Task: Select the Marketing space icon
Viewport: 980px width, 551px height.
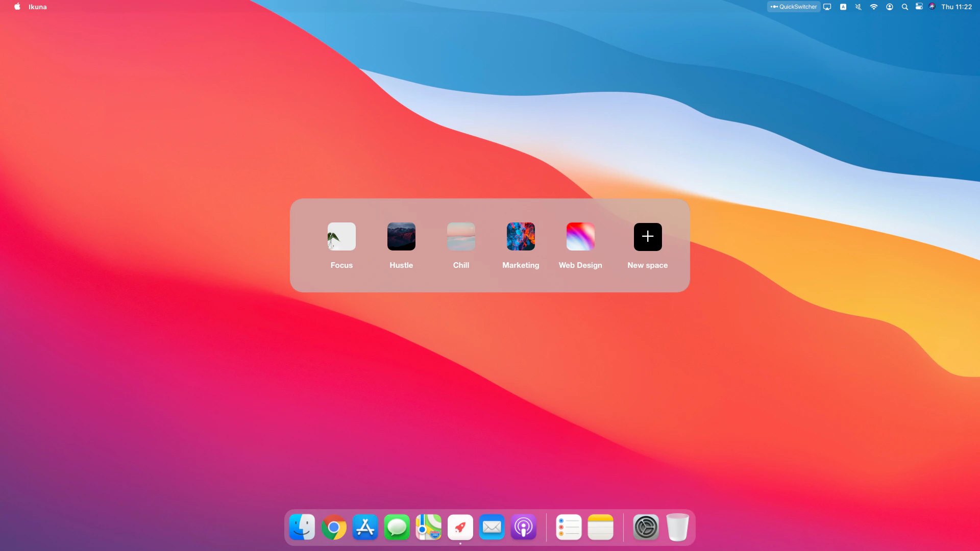Action: click(x=521, y=236)
